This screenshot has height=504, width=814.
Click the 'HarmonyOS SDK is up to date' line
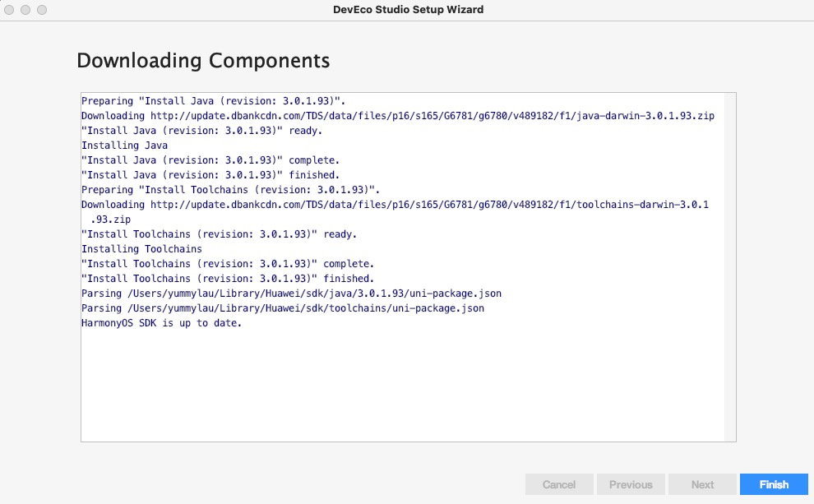coord(162,323)
